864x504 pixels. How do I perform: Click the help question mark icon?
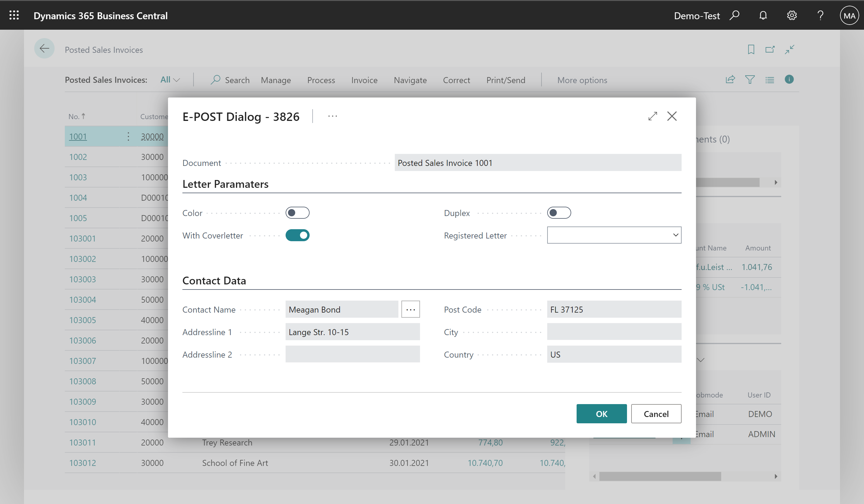coord(820,15)
